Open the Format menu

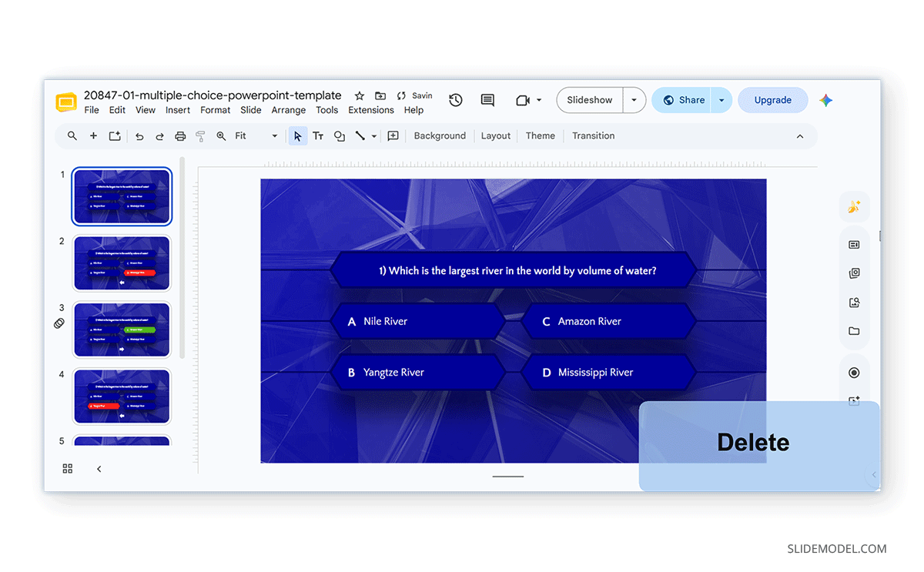[216, 110]
